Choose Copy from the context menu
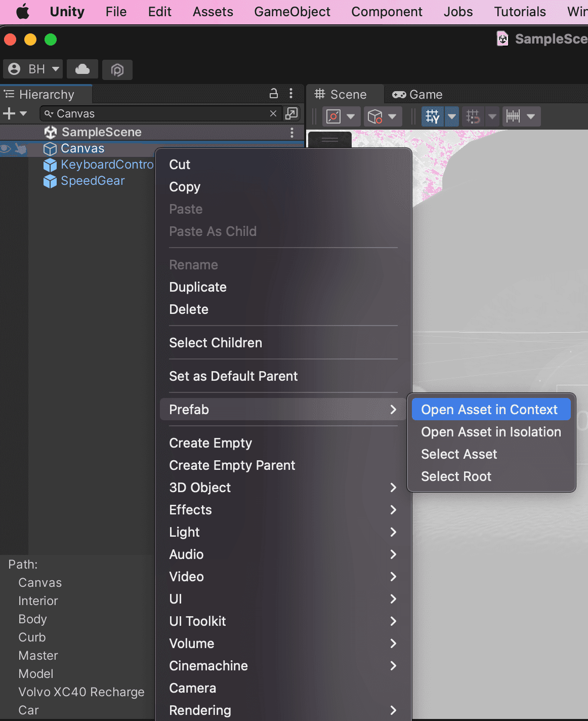This screenshot has height=721, width=588. (283, 187)
